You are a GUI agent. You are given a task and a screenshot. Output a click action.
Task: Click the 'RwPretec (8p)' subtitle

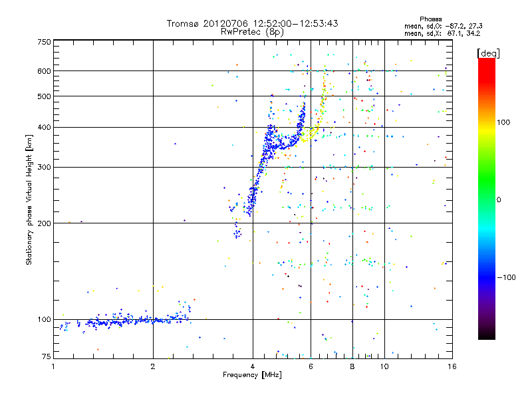click(x=252, y=32)
